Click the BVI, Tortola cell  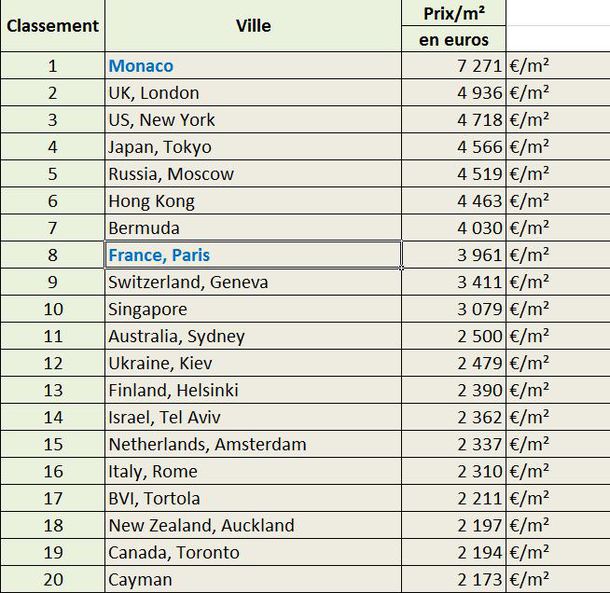click(x=253, y=498)
